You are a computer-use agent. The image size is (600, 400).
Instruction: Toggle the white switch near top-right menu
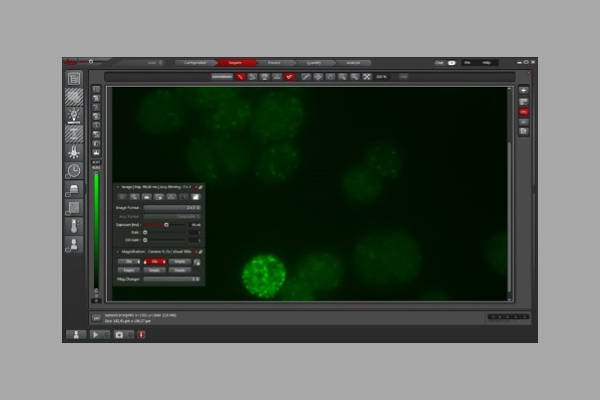click(x=452, y=62)
